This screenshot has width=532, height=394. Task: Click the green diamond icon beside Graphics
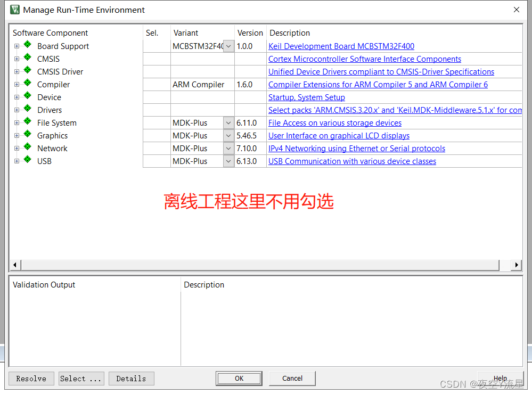point(28,134)
